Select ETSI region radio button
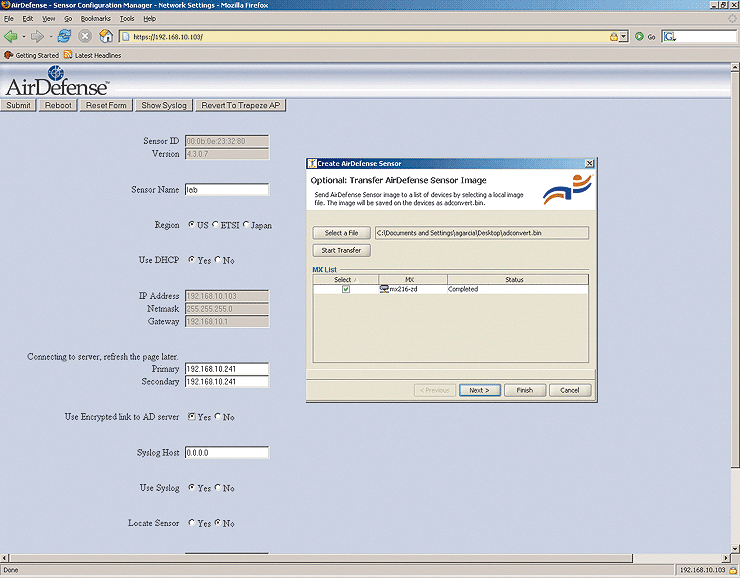 point(215,225)
